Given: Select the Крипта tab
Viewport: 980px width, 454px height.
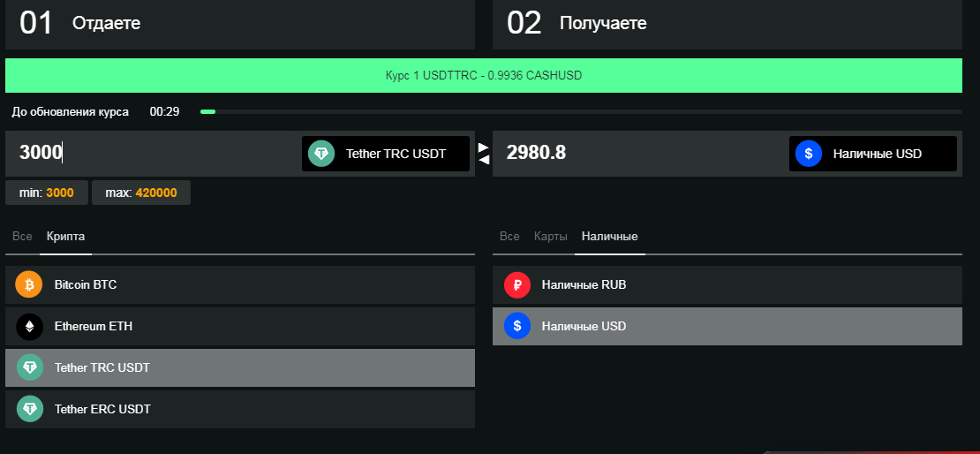Looking at the screenshot, I should pos(65,237).
